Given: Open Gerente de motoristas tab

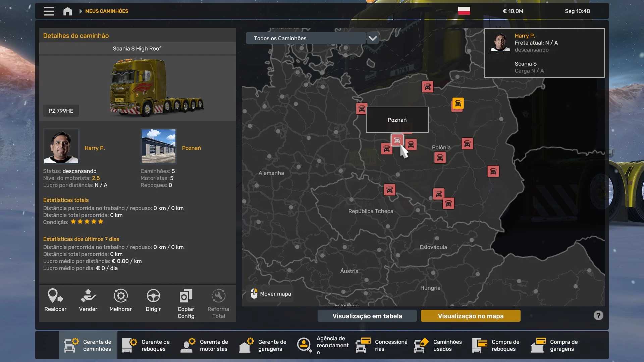Looking at the screenshot, I should coord(205,345).
